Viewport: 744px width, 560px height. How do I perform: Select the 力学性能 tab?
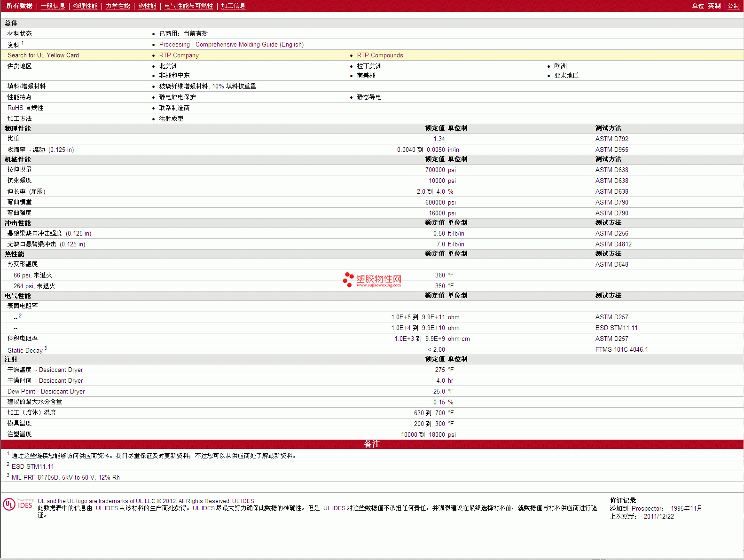pyautogui.click(x=117, y=6)
